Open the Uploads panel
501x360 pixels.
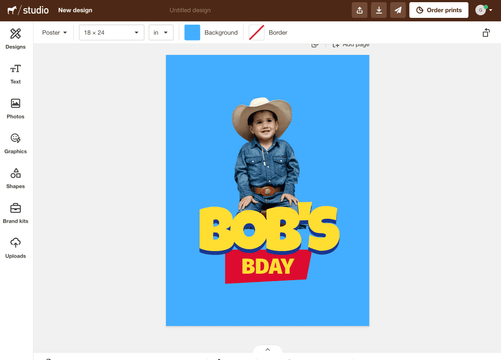point(15,248)
